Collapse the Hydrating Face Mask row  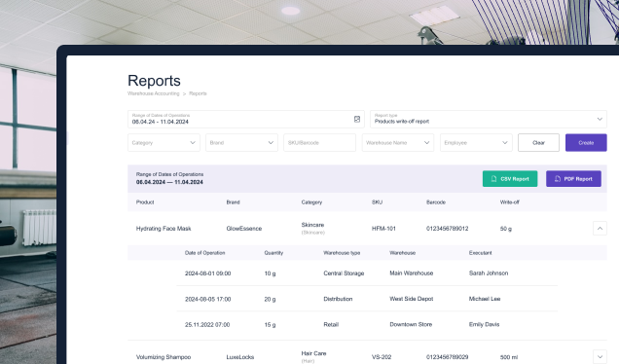tap(600, 228)
